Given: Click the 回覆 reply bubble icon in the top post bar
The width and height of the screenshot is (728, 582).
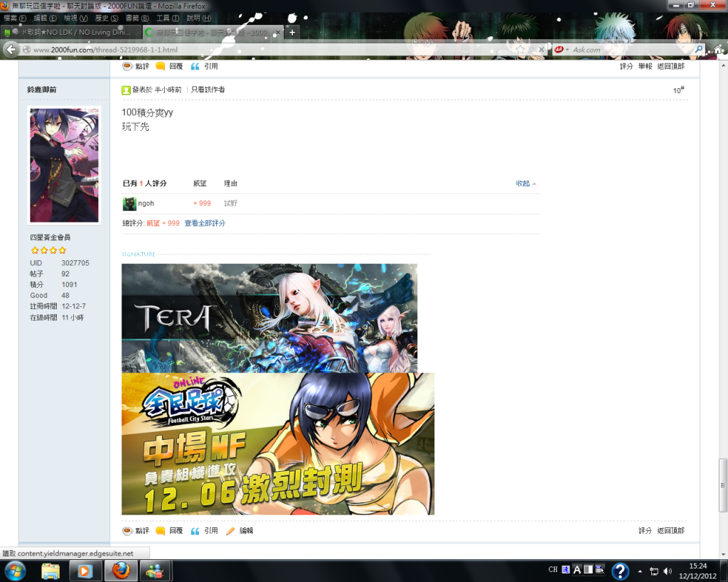Looking at the screenshot, I should (x=161, y=66).
